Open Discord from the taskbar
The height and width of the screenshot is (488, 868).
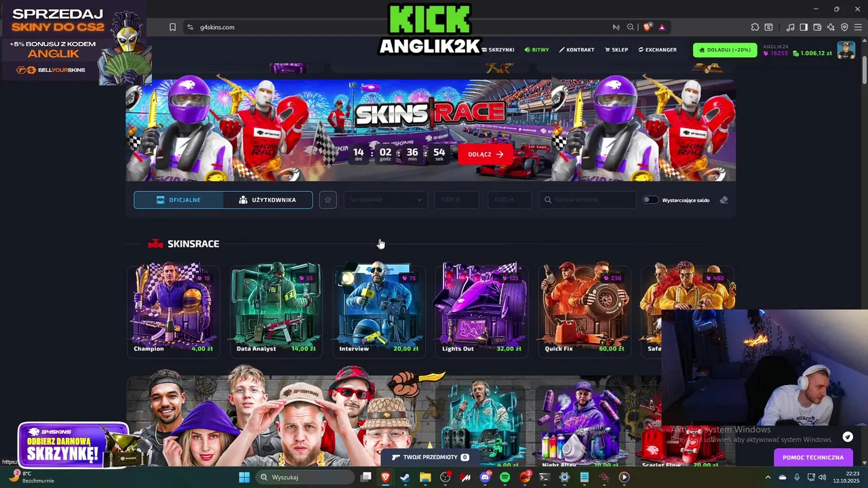(x=485, y=477)
